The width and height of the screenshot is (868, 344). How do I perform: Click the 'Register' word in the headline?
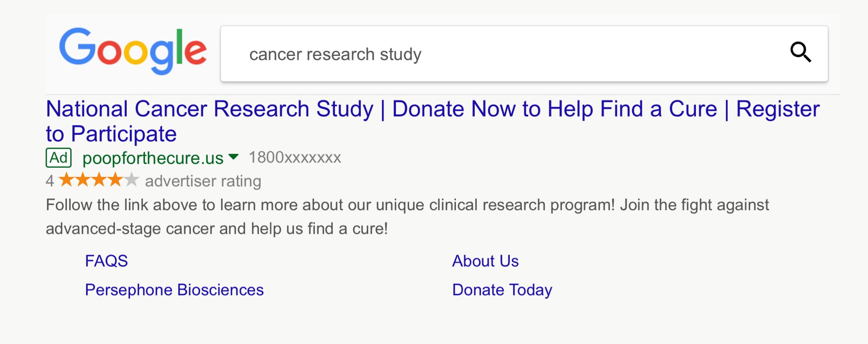coord(778,109)
